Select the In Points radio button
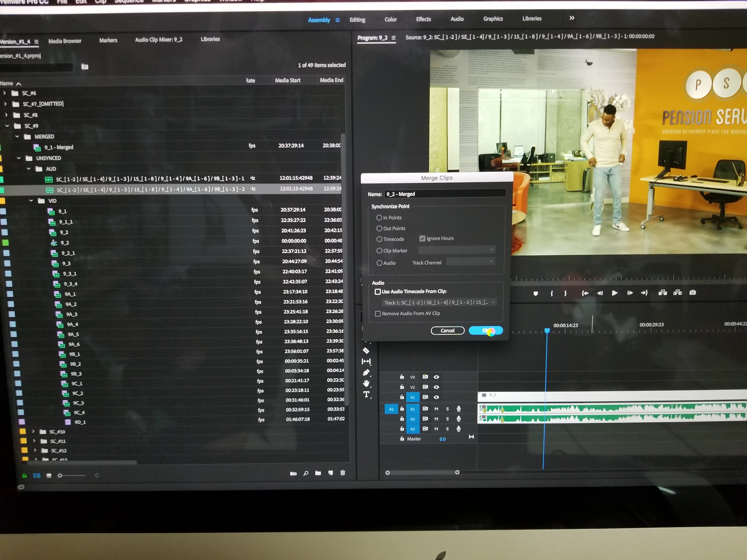The height and width of the screenshot is (560, 747). pyautogui.click(x=379, y=218)
